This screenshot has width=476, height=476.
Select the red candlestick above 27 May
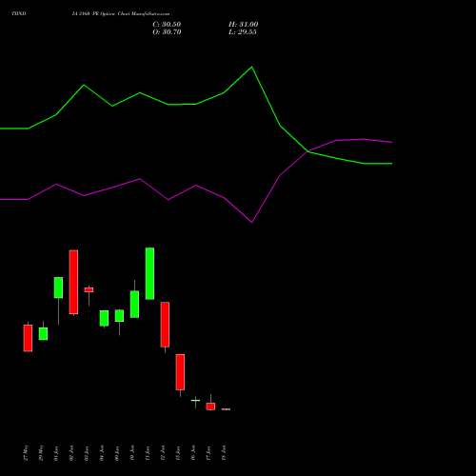click(28, 338)
